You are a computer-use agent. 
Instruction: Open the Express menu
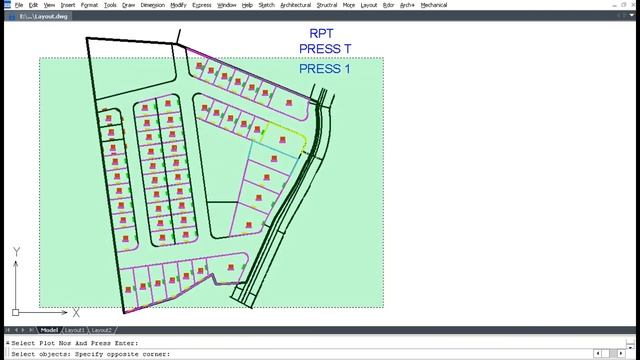click(202, 5)
